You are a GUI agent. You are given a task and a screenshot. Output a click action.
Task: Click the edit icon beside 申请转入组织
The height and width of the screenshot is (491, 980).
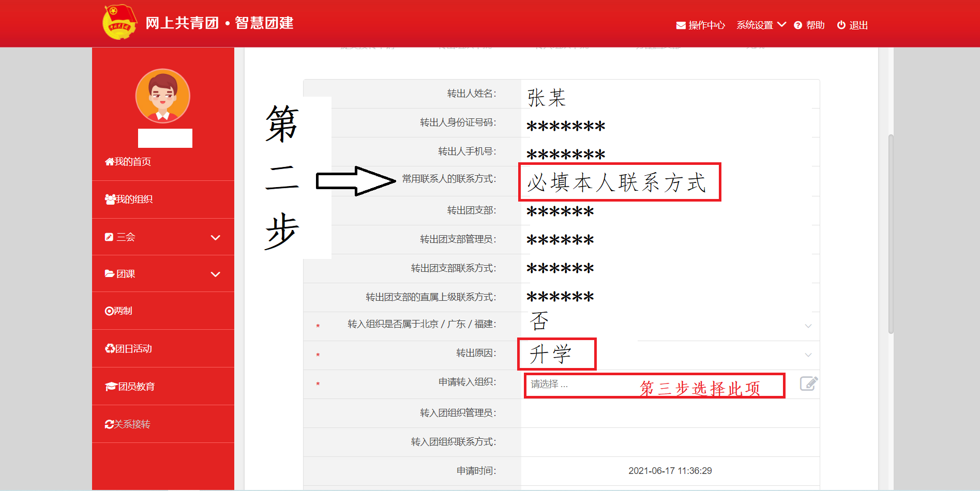(x=808, y=383)
